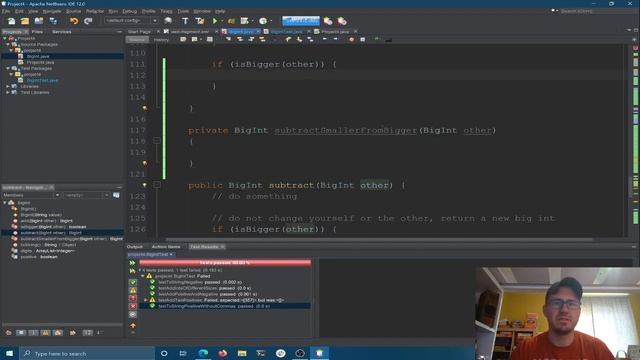
Task: Open the Members dropdown in Navigator
Action: tap(31, 195)
